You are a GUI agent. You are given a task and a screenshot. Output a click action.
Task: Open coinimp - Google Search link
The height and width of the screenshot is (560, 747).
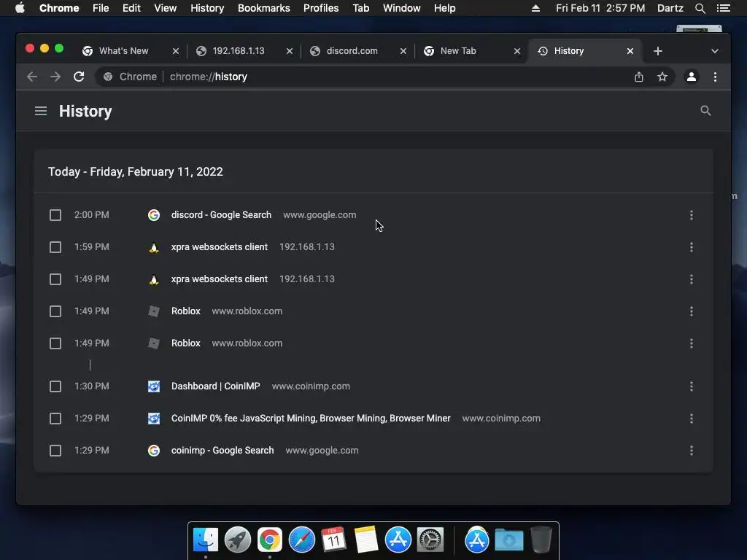(x=222, y=451)
